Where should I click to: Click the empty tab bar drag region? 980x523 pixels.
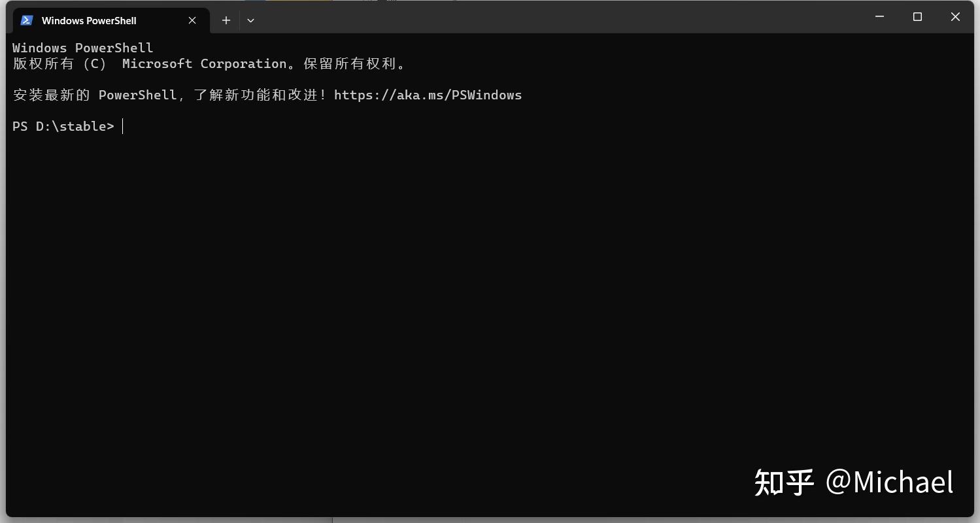pos(523,20)
